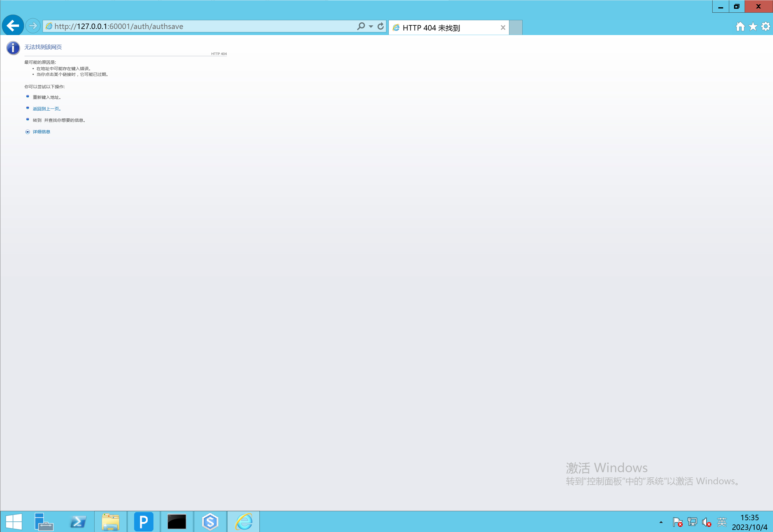The height and width of the screenshot is (532, 773).
Task: Open PowerShell from the taskbar
Action: click(78, 521)
